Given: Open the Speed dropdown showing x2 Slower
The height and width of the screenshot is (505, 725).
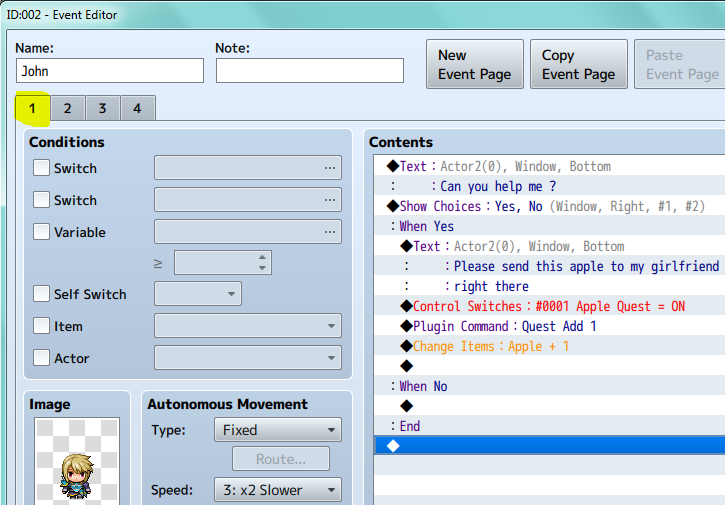Looking at the screenshot, I should [278, 490].
